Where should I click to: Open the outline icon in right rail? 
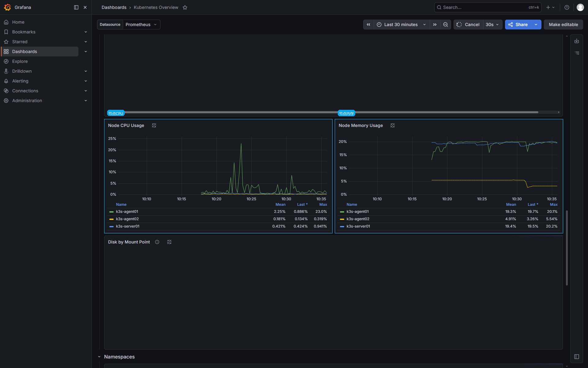pyautogui.click(x=577, y=53)
